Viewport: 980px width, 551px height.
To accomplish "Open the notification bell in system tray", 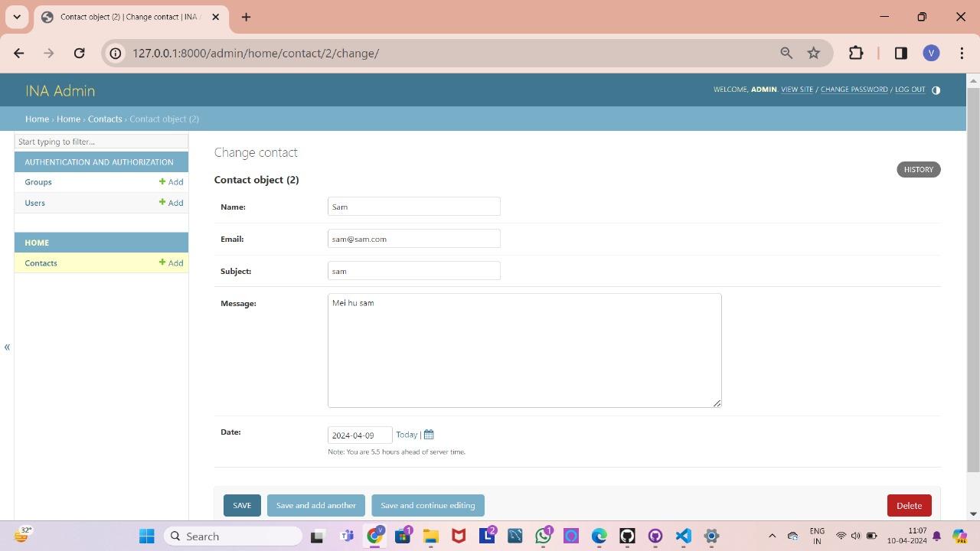I will point(936,536).
